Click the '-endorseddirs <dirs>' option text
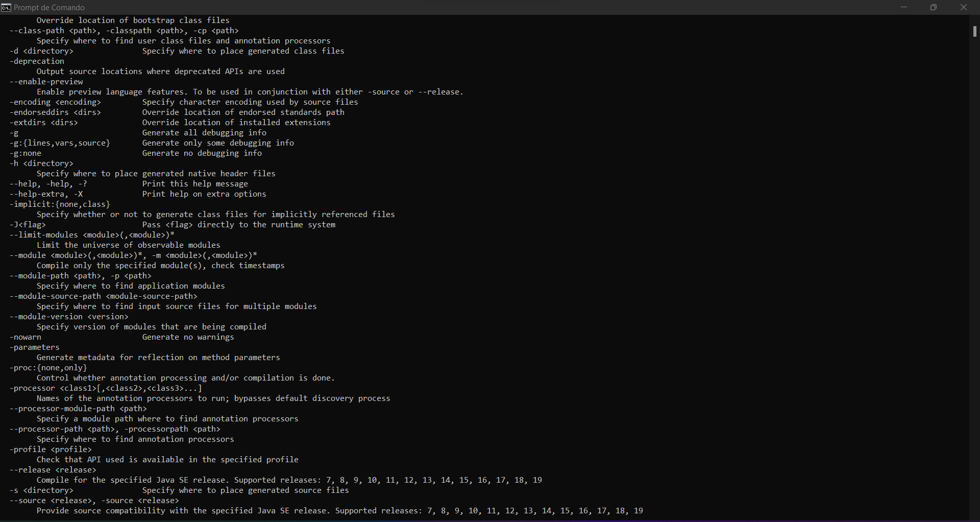 55,112
